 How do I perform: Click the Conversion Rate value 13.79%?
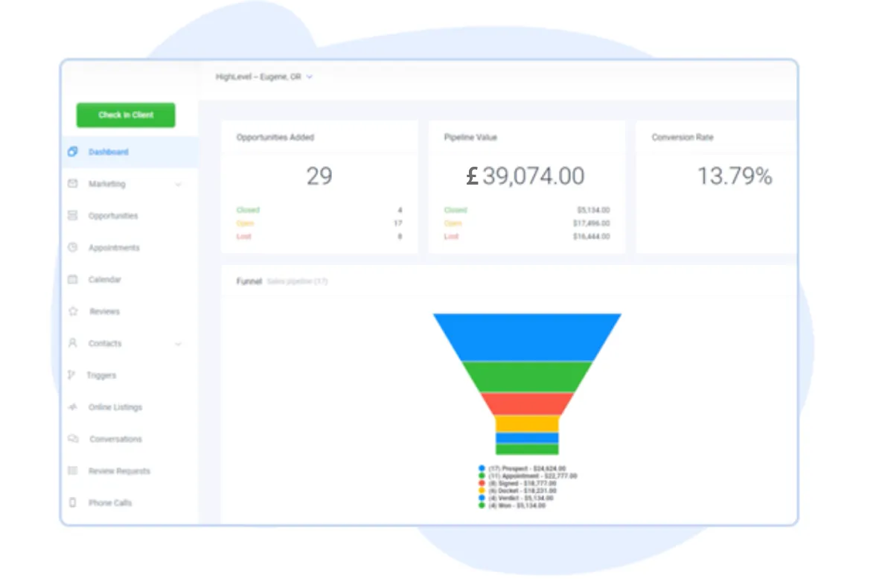(x=735, y=176)
